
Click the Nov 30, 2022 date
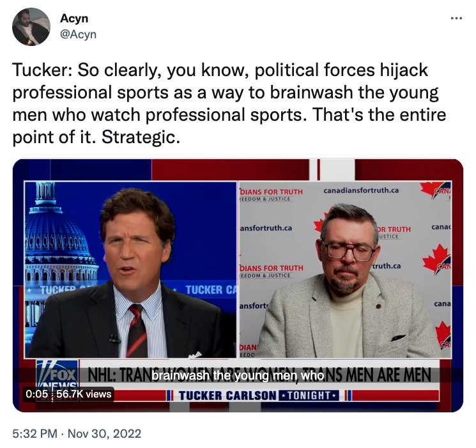coord(104,433)
